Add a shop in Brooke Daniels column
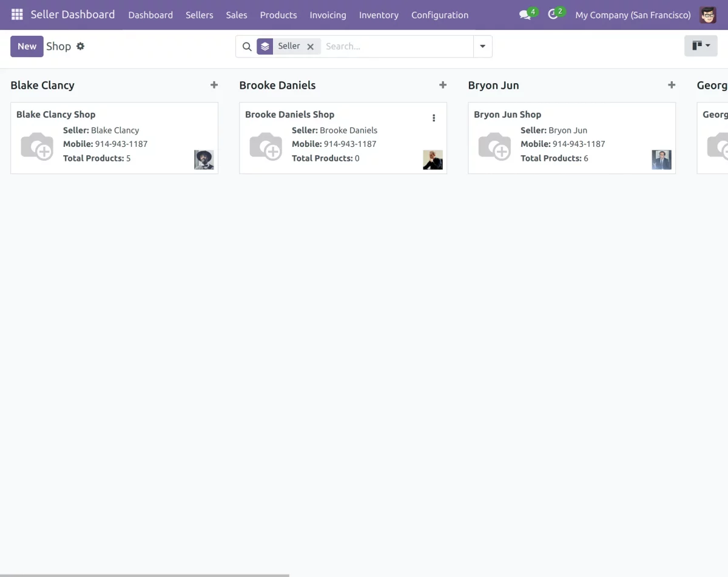This screenshot has width=728, height=577. (443, 86)
